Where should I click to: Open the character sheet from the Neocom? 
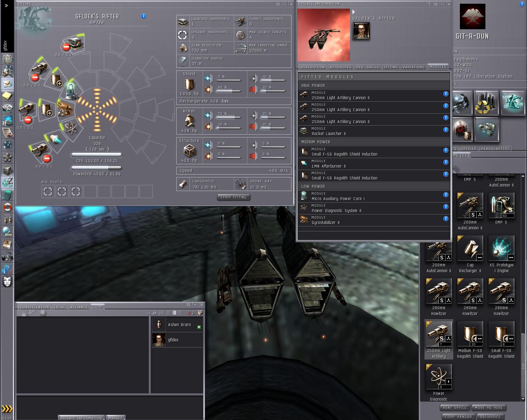pyautogui.click(x=7, y=58)
